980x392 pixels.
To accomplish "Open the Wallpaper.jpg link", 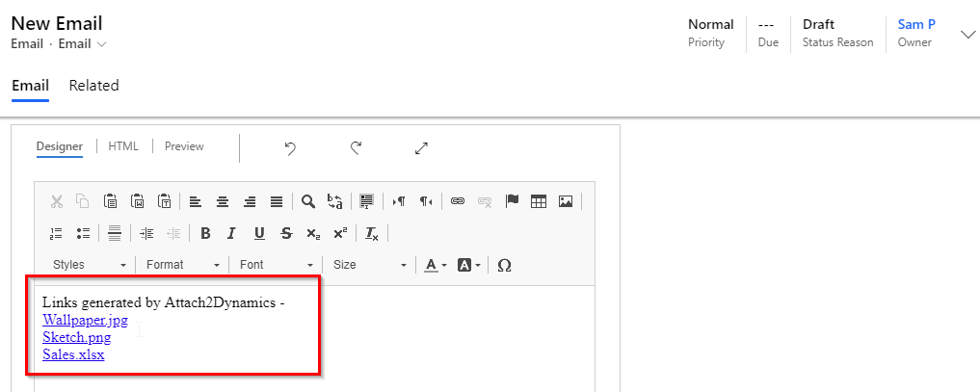I will click(85, 320).
